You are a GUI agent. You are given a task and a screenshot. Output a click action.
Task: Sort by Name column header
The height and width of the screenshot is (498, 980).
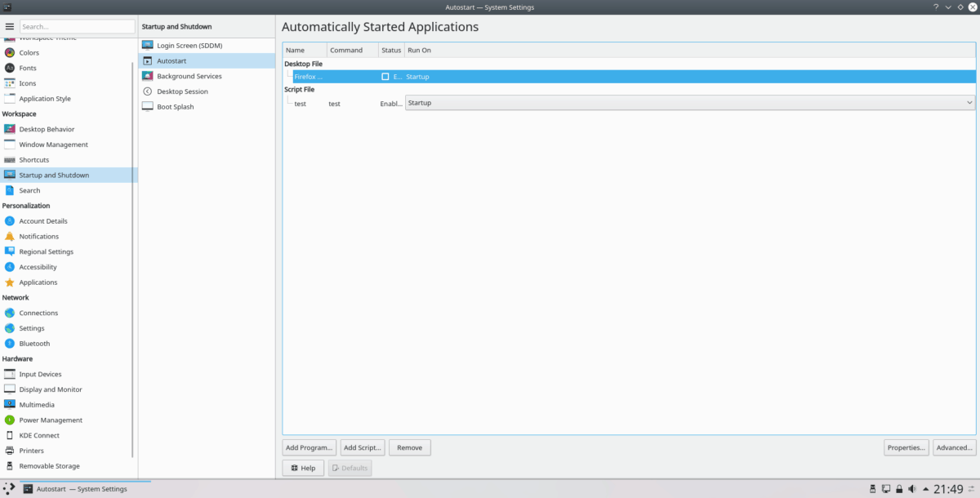[x=305, y=50]
